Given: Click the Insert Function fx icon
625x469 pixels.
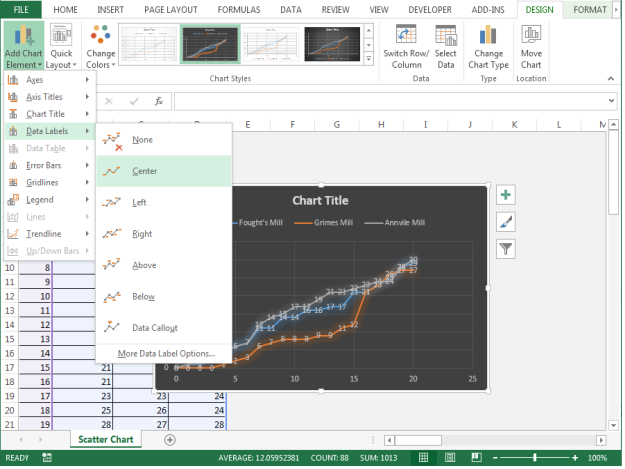Looking at the screenshot, I should [159, 101].
